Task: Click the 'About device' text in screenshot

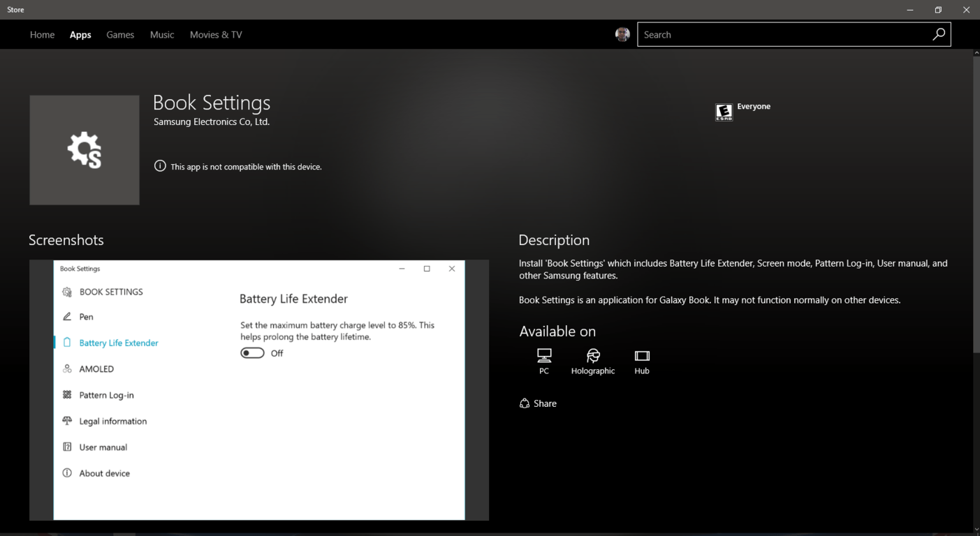Action: (x=105, y=473)
